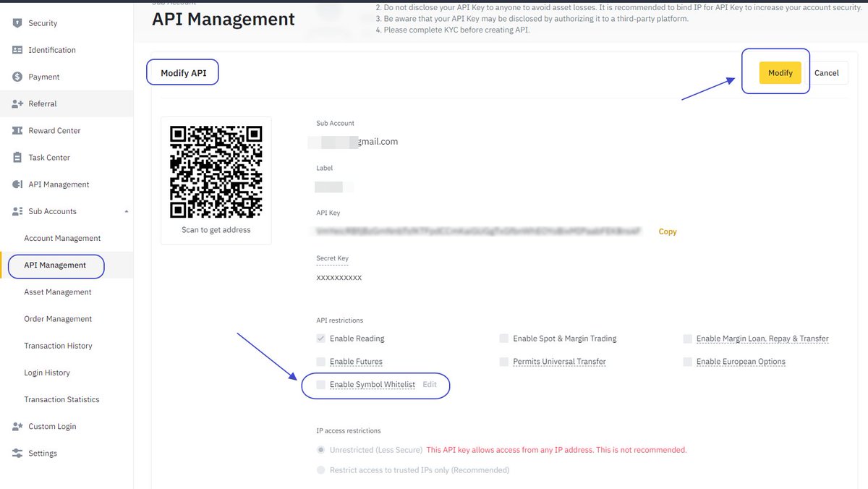Click the Identification card icon
This screenshot has height=489, width=868.
(x=17, y=50)
